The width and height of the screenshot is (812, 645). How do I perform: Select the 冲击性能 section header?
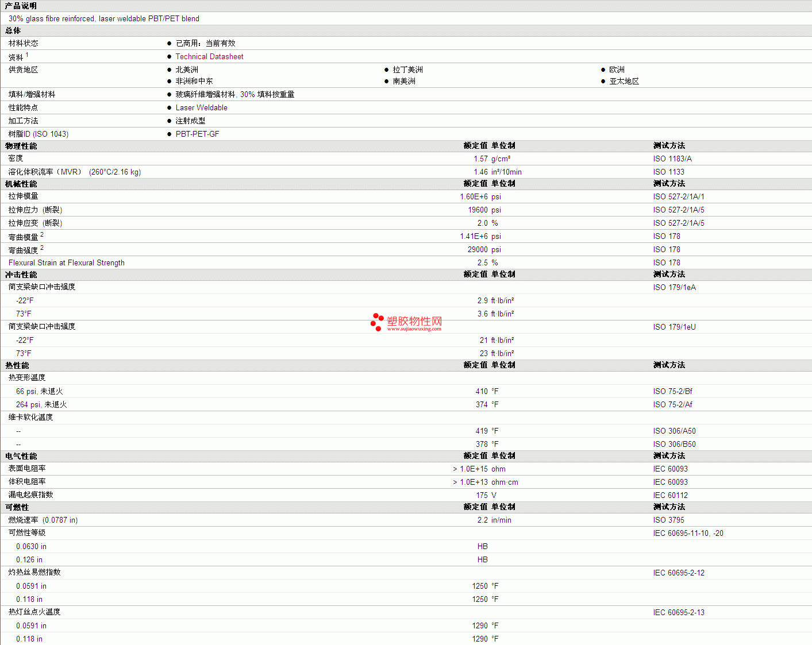(21, 275)
